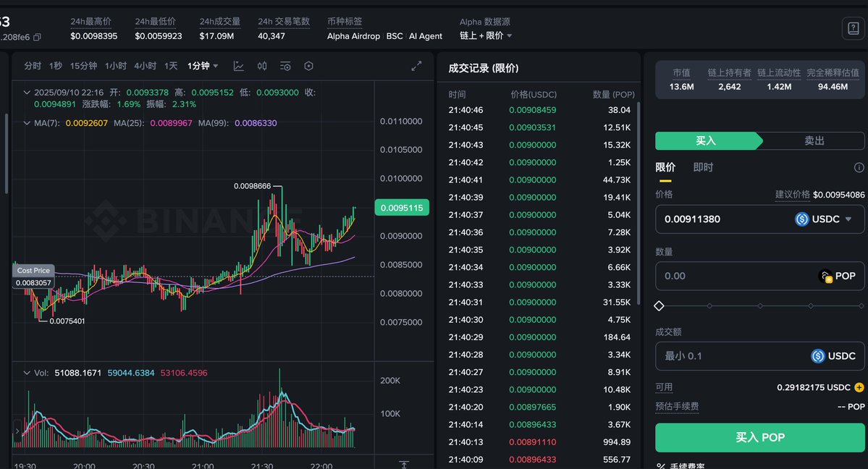Click the 买入 POP submit button

pyautogui.click(x=759, y=437)
